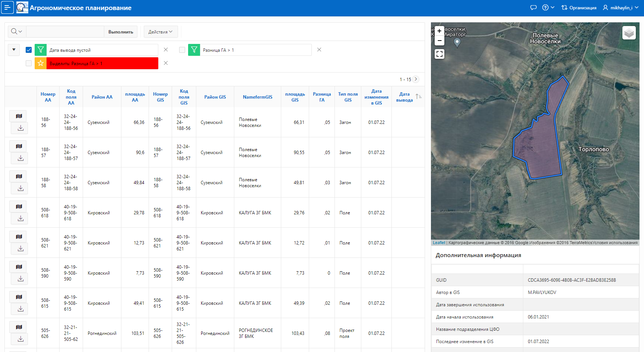The width and height of the screenshot is (644, 352).
Task: Toggle fullscreen map view
Action: pos(440,54)
